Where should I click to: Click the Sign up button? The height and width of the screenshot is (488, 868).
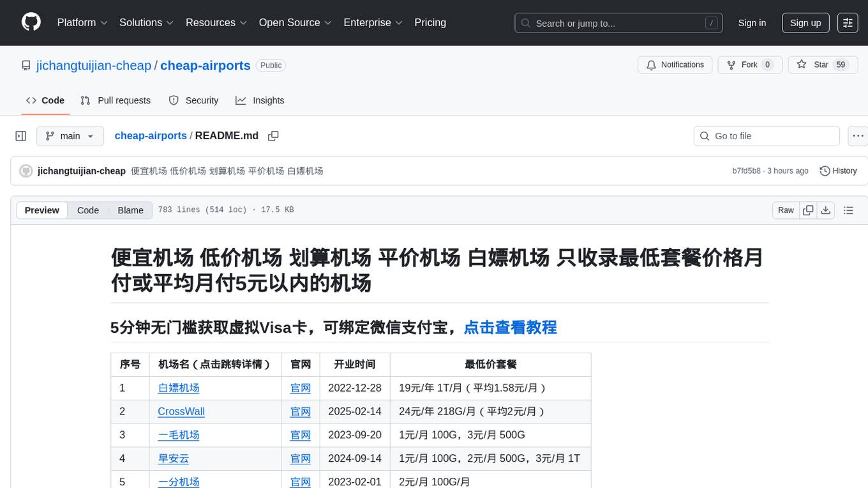coord(805,23)
